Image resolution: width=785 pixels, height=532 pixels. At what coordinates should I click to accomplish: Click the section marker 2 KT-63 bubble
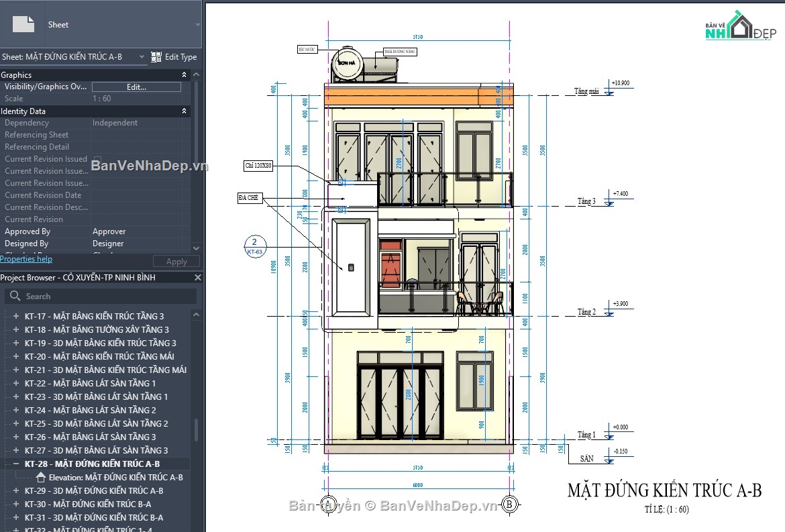click(255, 247)
